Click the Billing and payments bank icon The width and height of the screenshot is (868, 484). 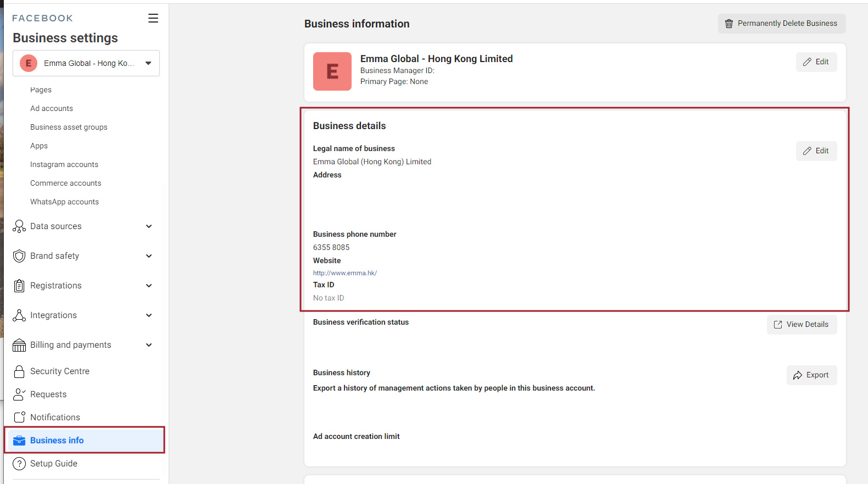pos(19,345)
